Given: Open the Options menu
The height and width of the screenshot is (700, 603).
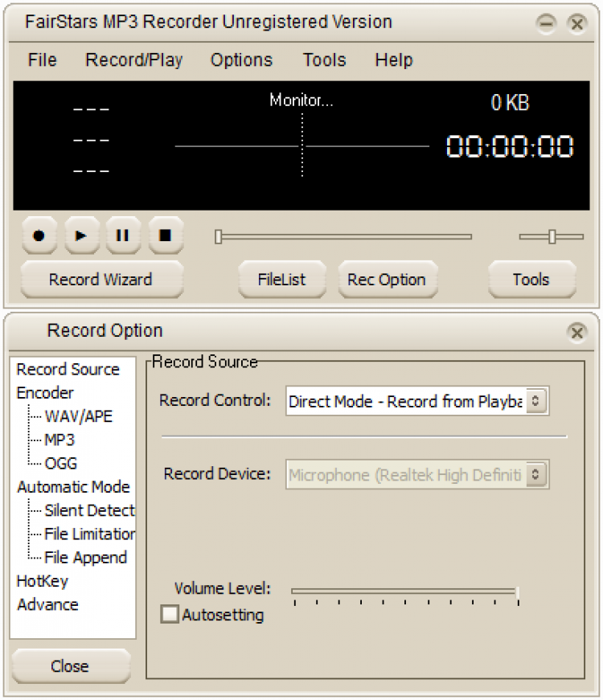Looking at the screenshot, I should (242, 59).
